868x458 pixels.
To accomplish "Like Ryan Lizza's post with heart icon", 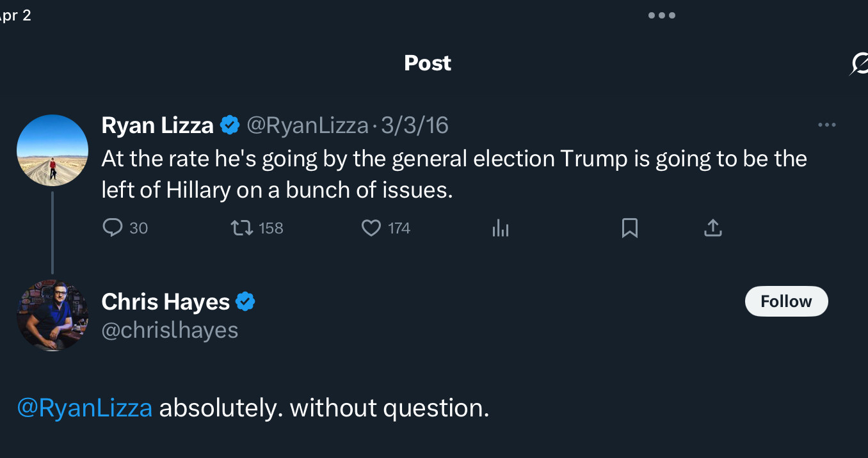I will click(x=371, y=228).
